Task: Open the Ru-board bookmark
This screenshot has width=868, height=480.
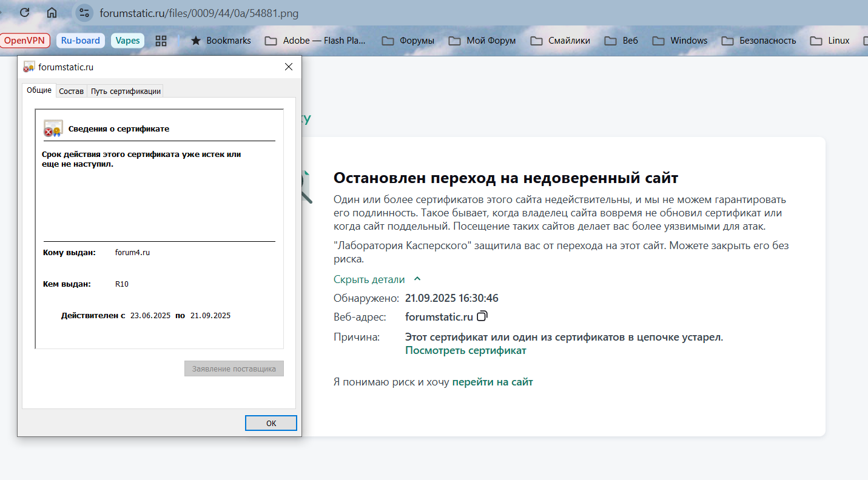Action: coord(80,40)
